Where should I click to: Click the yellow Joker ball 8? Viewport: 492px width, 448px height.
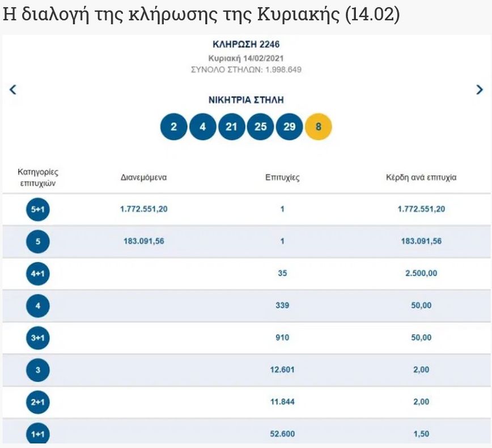tap(319, 127)
